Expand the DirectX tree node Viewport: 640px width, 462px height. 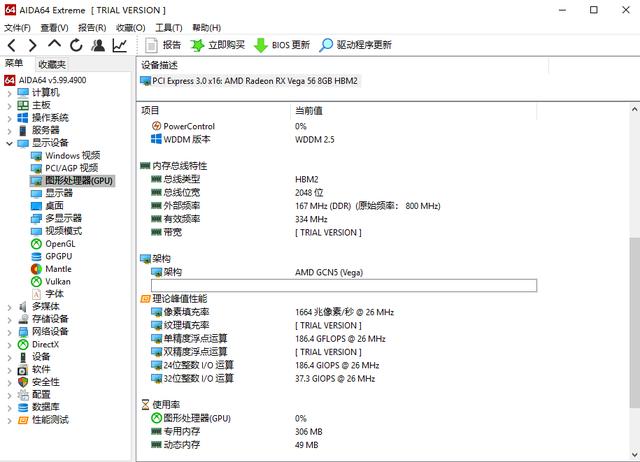(x=9, y=345)
